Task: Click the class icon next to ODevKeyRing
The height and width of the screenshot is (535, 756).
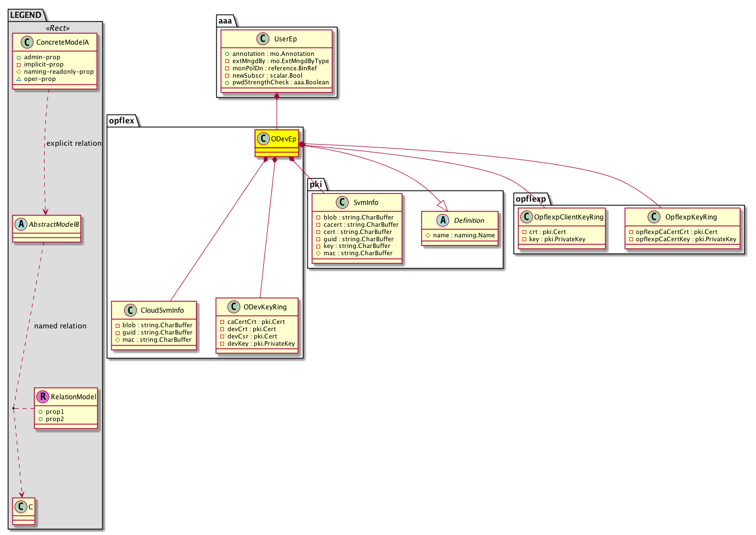Action: [x=234, y=307]
